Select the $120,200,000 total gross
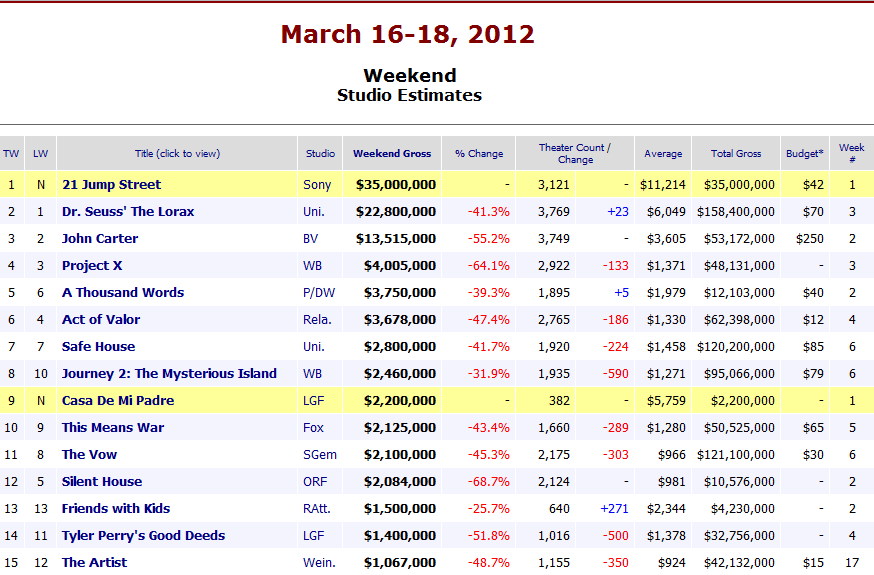This screenshot has width=874, height=575. click(736, 347)
